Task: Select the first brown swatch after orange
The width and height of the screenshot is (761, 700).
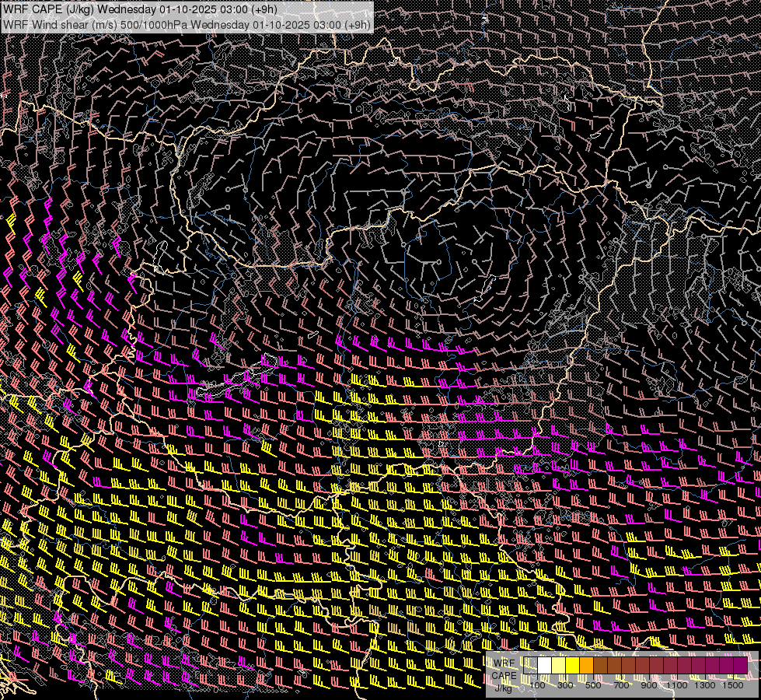Action: pyautogui.click(x=601, y=666)
